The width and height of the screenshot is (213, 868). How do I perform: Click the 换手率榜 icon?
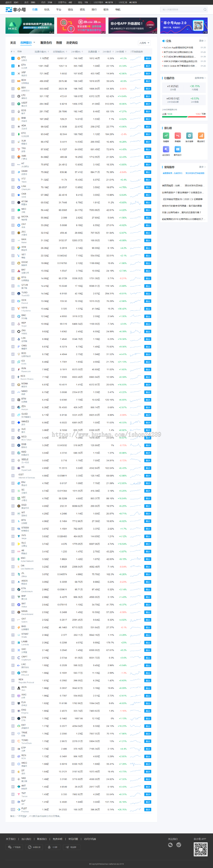coord(189,136)
